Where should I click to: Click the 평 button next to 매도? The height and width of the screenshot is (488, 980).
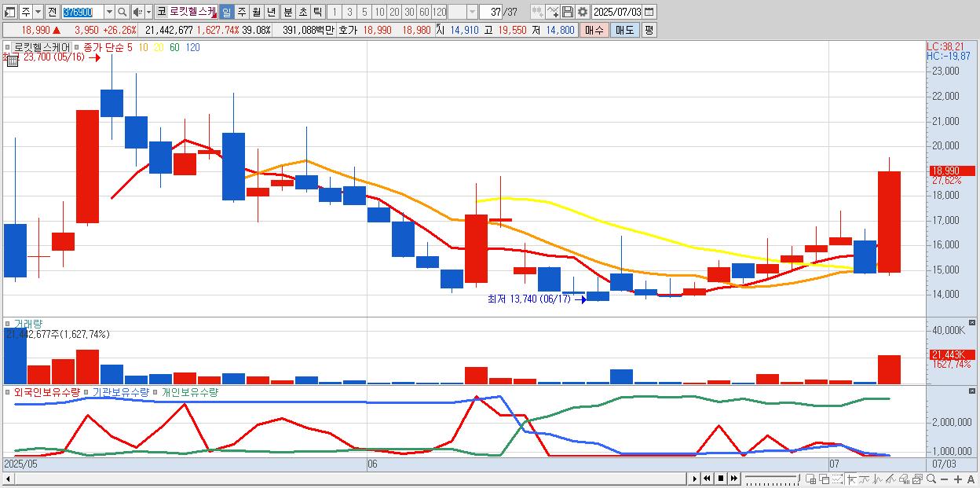[649, 30]
